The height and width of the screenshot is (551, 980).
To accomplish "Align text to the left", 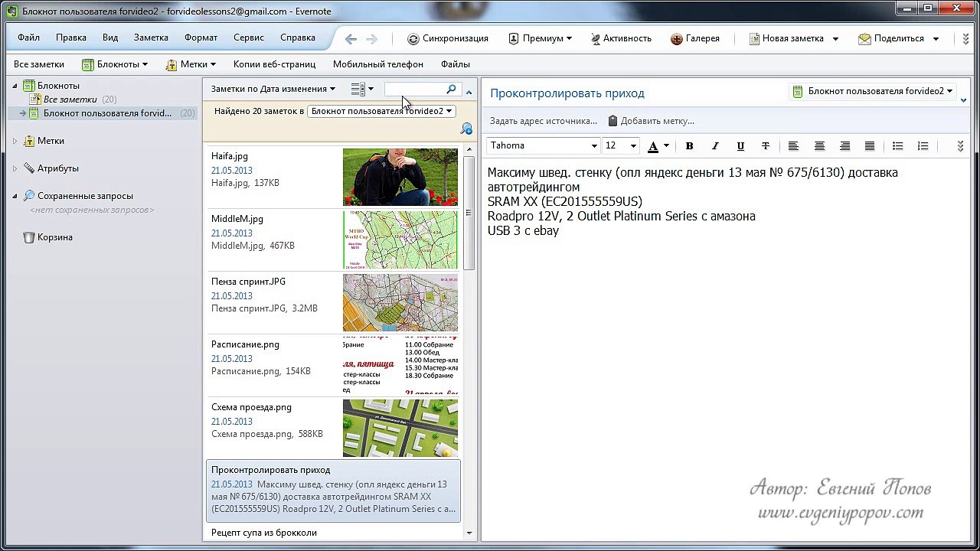I will click(x=793, y=146).
